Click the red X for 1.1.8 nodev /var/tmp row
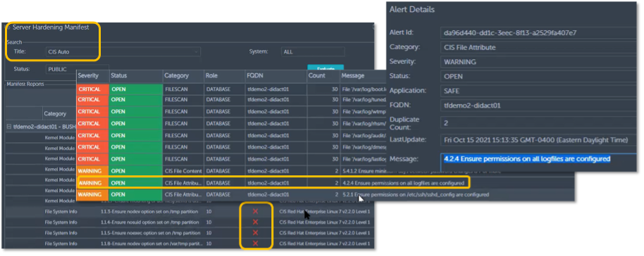 click(255, 243)
